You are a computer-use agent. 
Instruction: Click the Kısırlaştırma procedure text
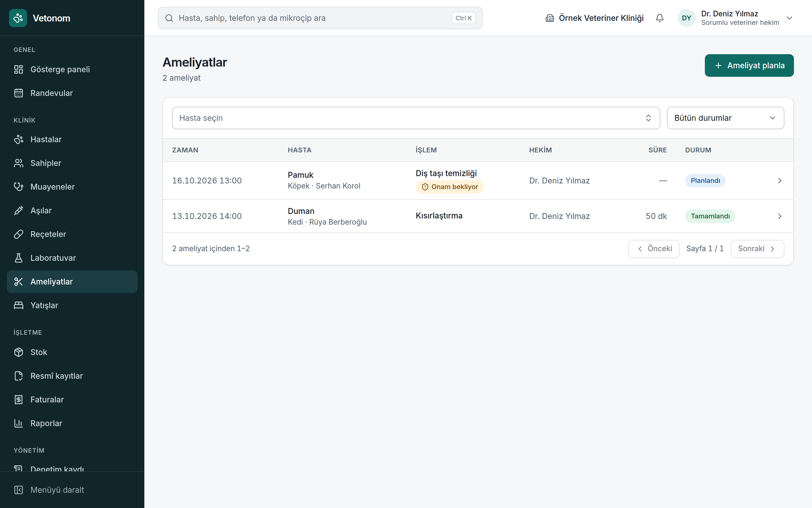coord(439,216)
